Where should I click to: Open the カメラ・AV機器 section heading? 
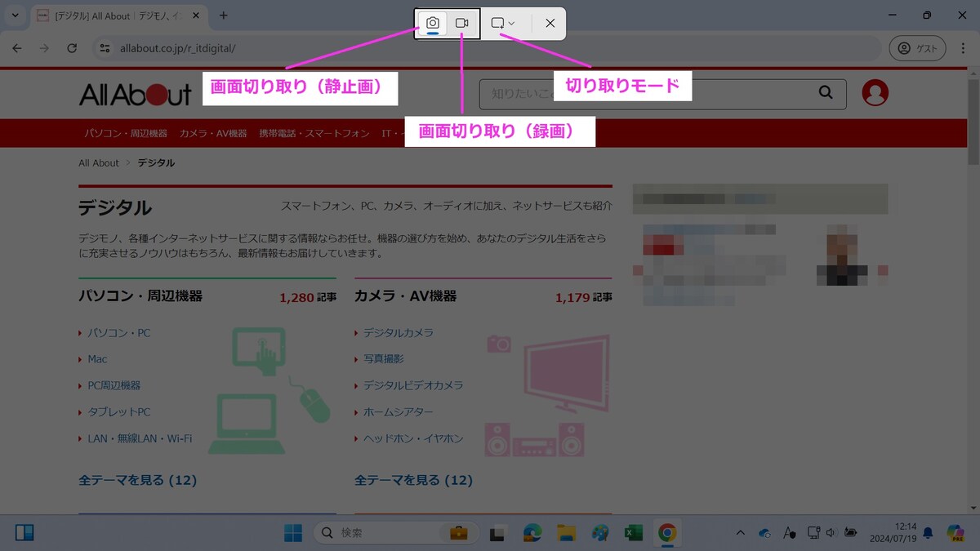tap(406, 296)
